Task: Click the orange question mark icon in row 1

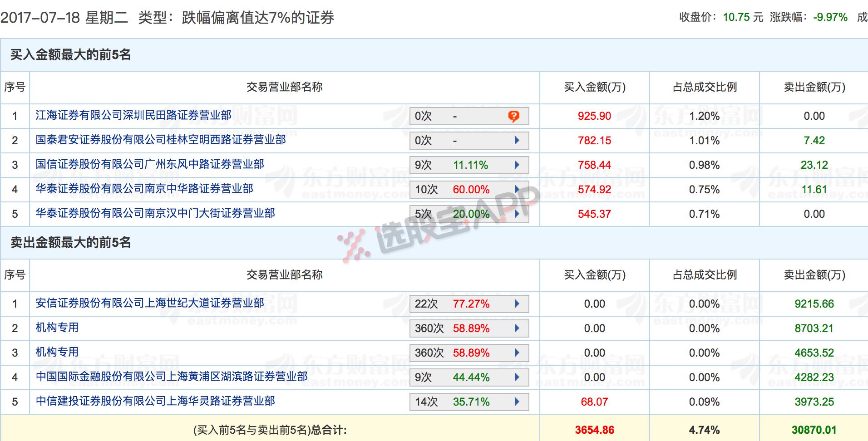Action: point(513,117)
